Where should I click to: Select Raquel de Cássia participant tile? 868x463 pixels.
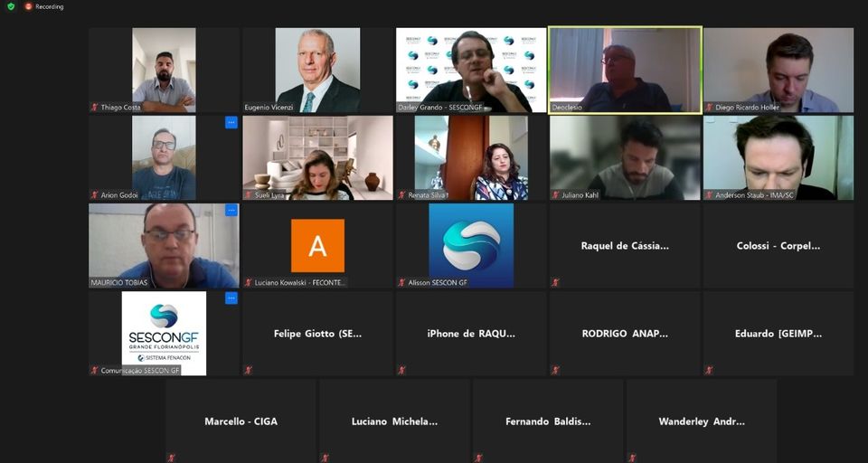coord(625,246)
